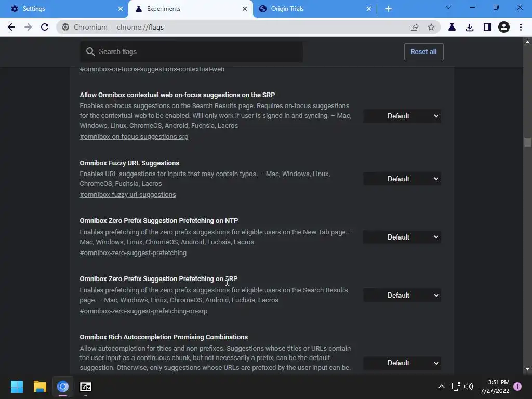Screen dimensions: 532x399
Task: Click the heading Omnibox Fuzzy URL Suggestions
Action: tap(129, 163)
